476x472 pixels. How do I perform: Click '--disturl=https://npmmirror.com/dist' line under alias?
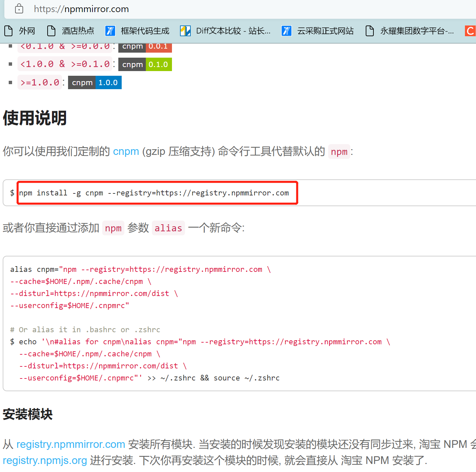click(94, 294)
